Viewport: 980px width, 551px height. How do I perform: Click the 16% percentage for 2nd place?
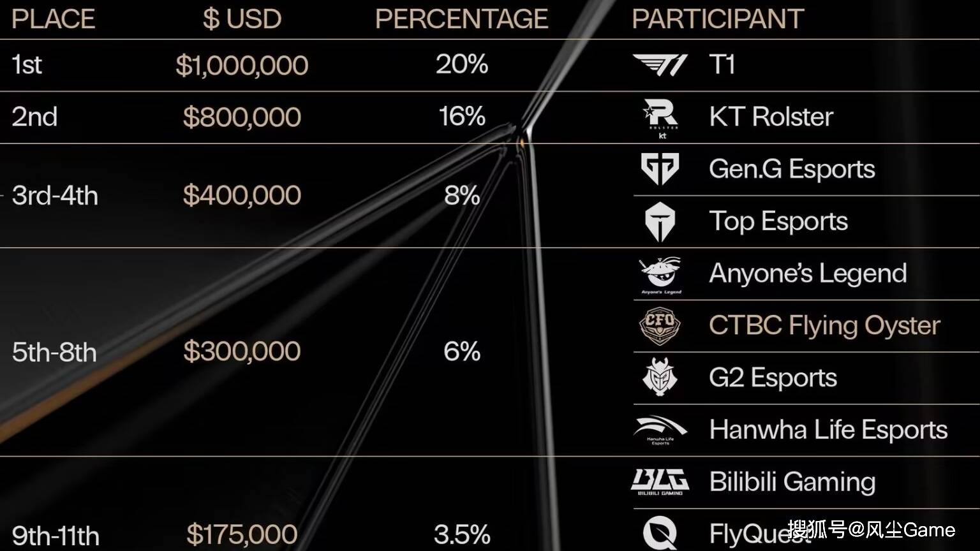462,117
